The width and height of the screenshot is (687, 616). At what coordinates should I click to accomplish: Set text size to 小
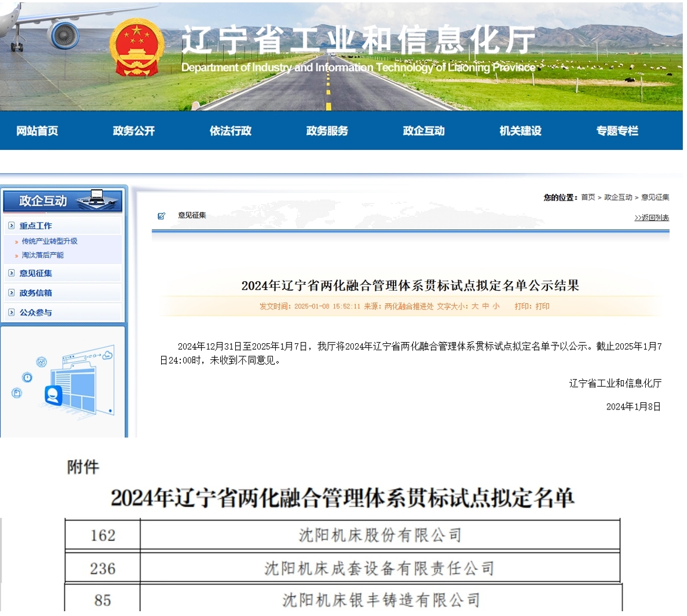(x=496, y=306)
